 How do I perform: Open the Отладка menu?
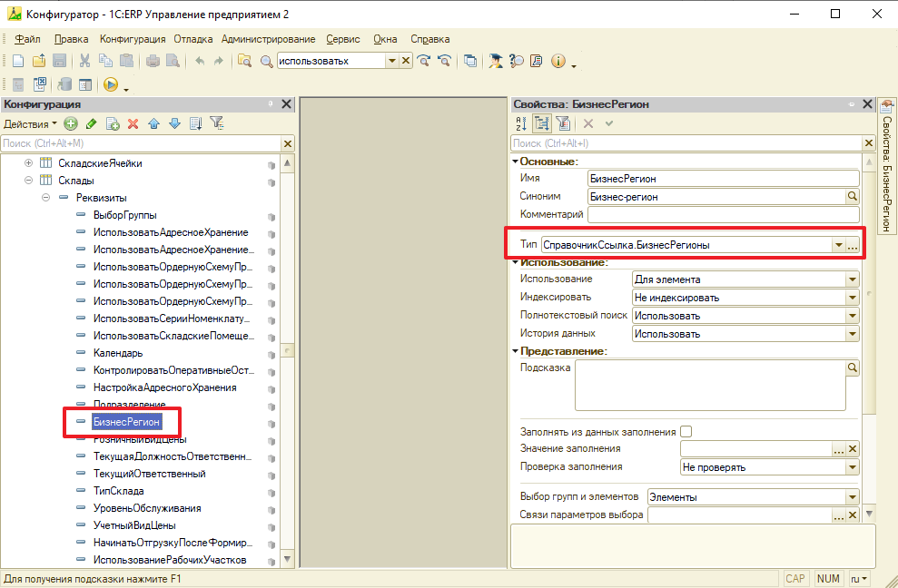pos(193,39)
